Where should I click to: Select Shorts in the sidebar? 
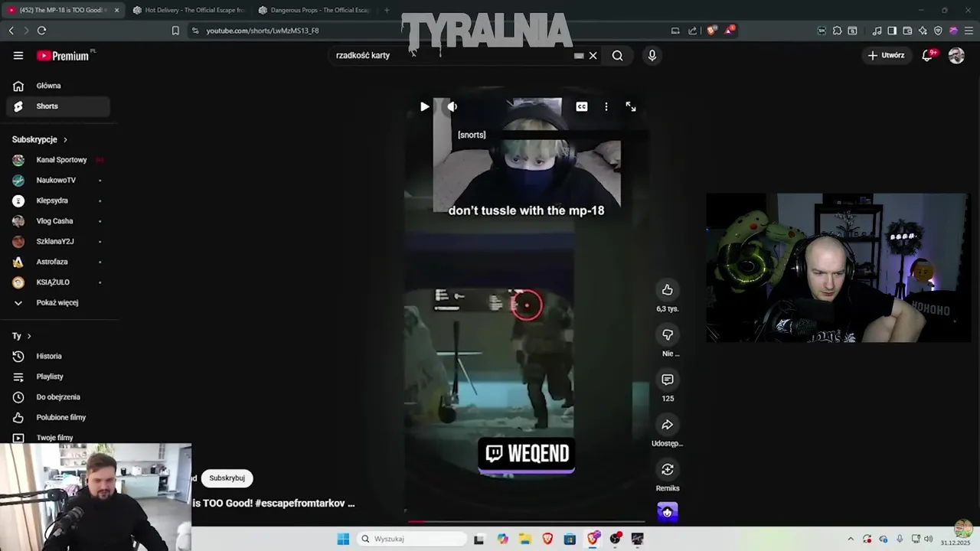(58, 106)
